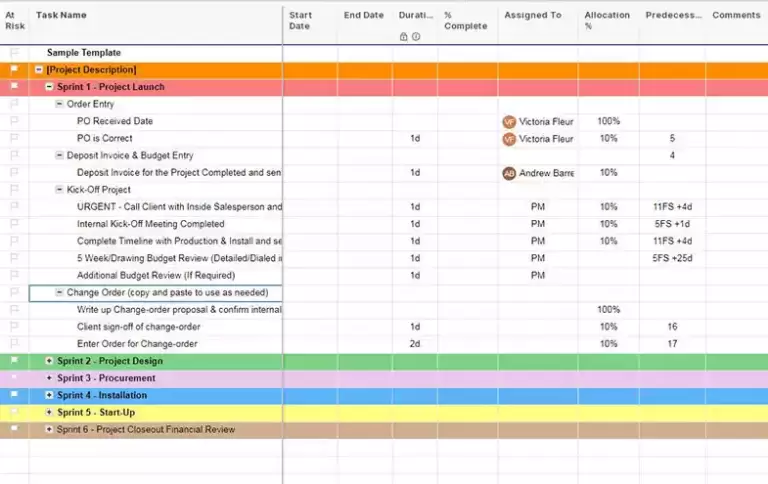768x484 pixels.
Task: Collapse the Order Entry group
Action: pos(59,104)
